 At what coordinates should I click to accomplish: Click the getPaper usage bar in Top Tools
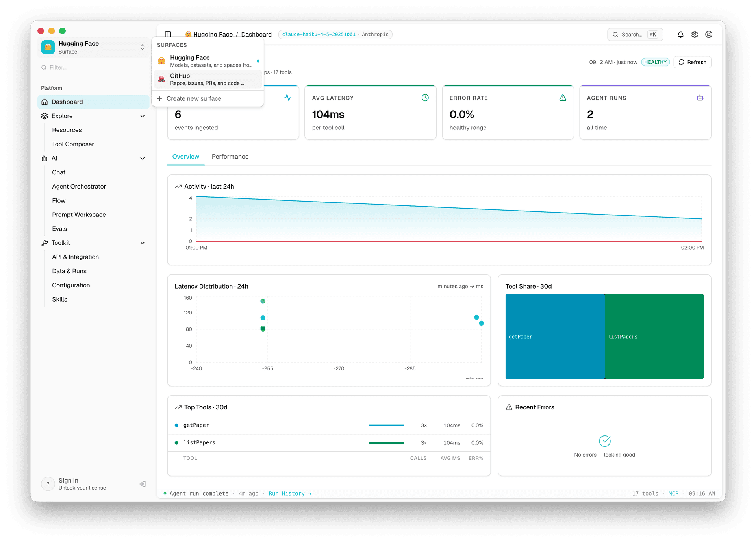[x=386, y=425]
